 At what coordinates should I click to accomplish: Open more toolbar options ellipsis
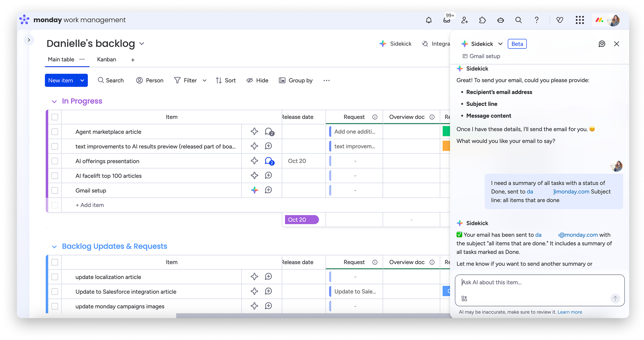click(326, 80)
